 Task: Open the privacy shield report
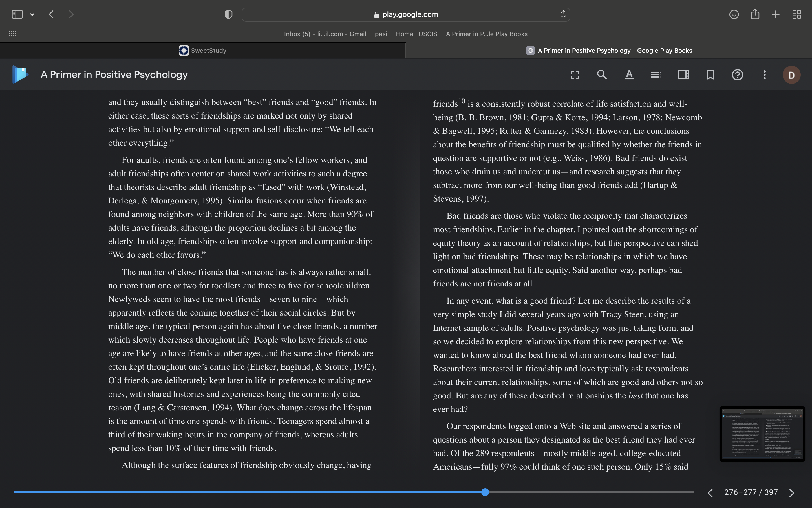pyautogui.click(x=228, y=14)
